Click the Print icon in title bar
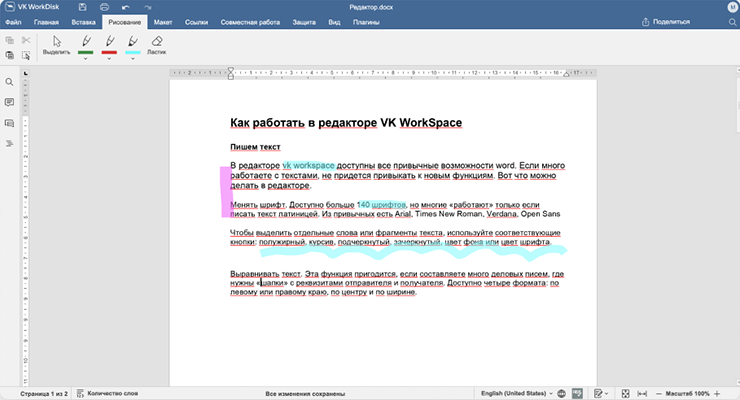Image resolution: width=740 pixels, height=400 pixels. point(104,7)
